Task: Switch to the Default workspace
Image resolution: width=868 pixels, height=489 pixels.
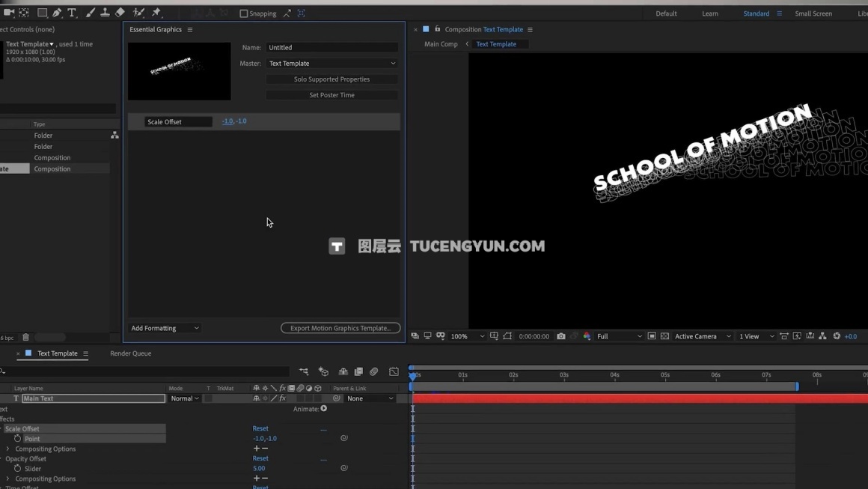Action: point(666,13)
